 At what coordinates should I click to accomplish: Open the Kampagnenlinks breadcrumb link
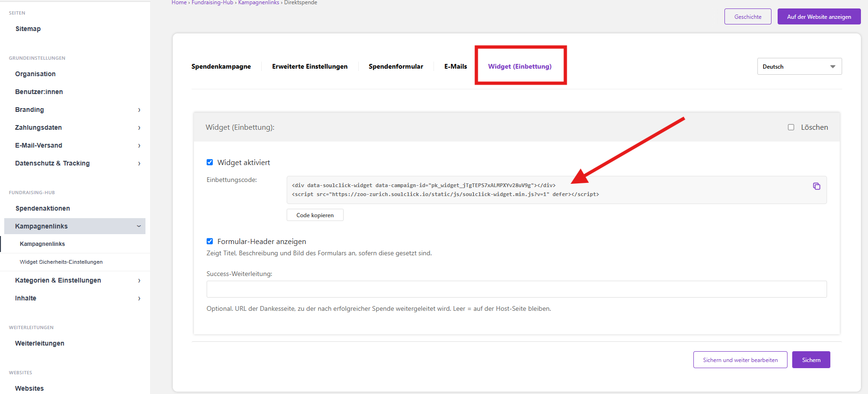click(x=258, y=2)
